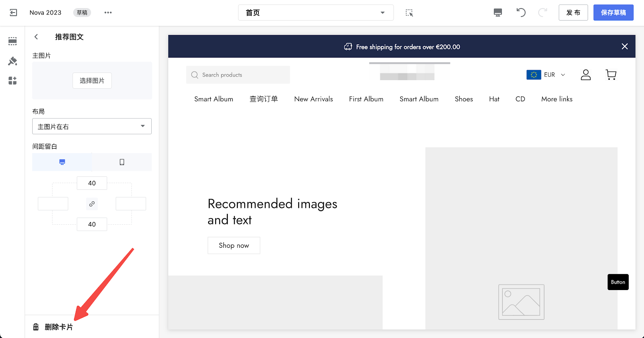Viewport: 644px width, 338px height.
Task: Click the placeholder image icon
Action: point(521,302)
